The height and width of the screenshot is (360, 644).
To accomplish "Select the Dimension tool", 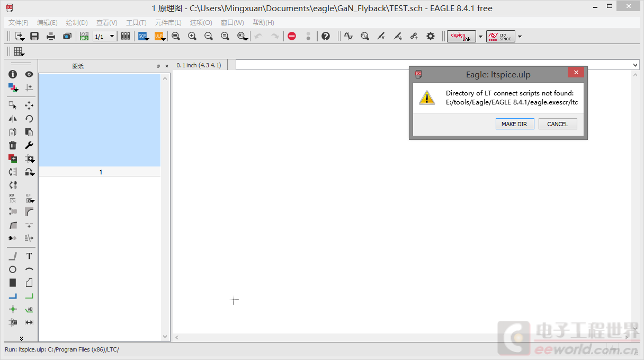I will click(29, 322).
